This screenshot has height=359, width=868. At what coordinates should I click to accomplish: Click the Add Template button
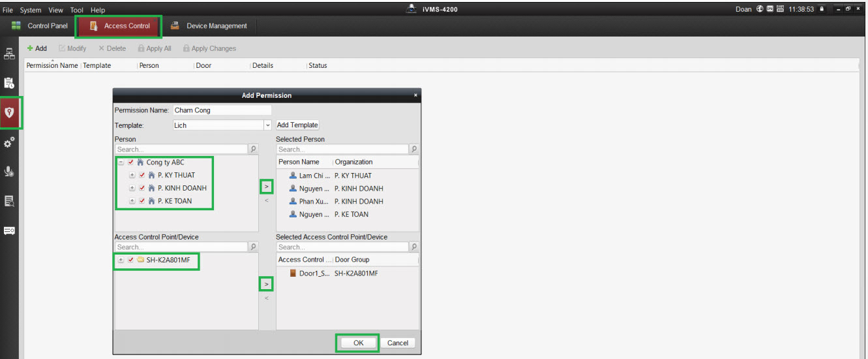coord(297,125)
